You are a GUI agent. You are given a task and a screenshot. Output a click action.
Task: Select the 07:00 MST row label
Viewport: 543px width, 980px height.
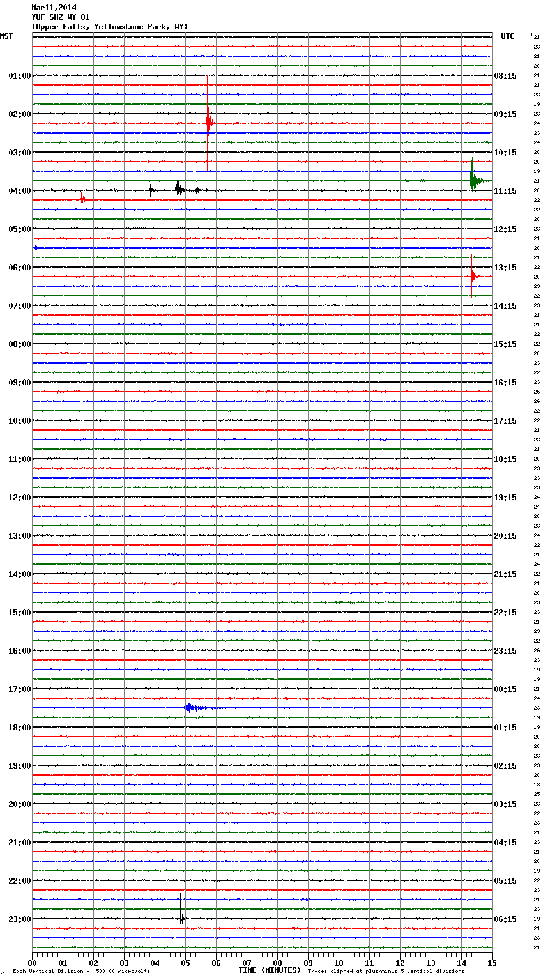(x=20, y=306)
